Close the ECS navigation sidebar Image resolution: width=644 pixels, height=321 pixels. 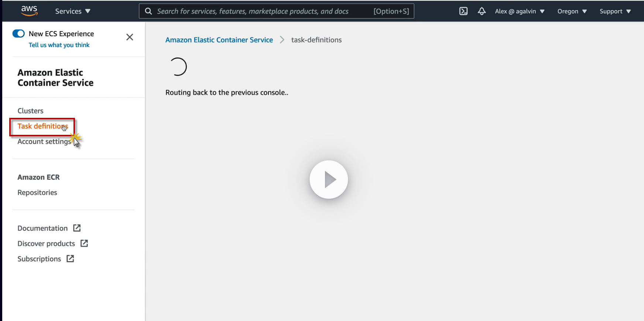point(130,37)
